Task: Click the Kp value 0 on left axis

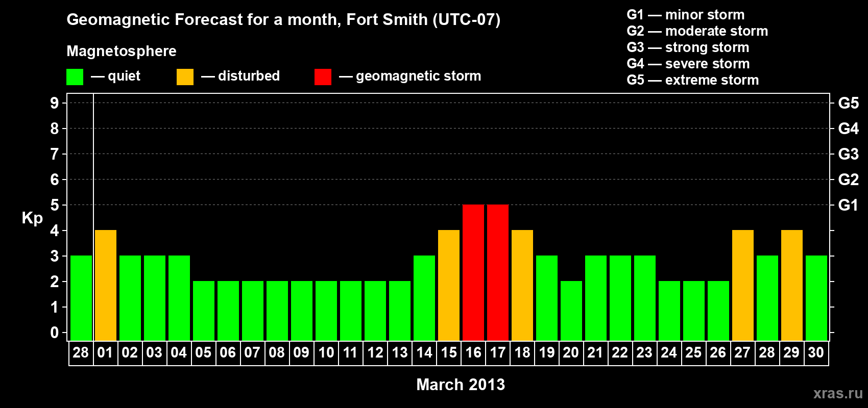Action: [55, 333]
